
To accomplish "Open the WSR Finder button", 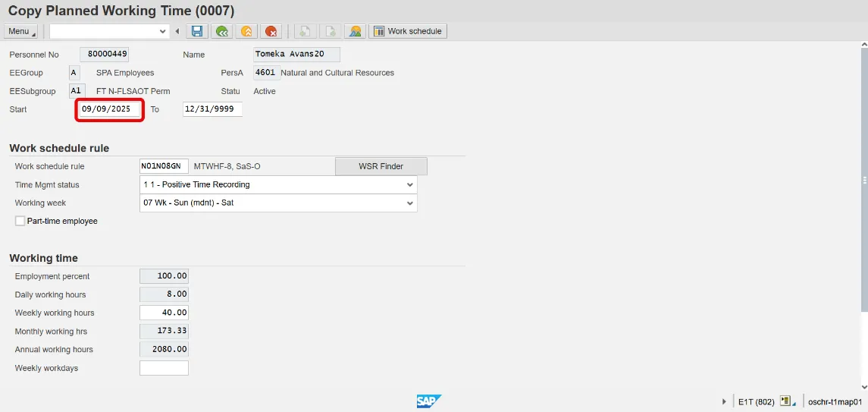I will point(381,166).
